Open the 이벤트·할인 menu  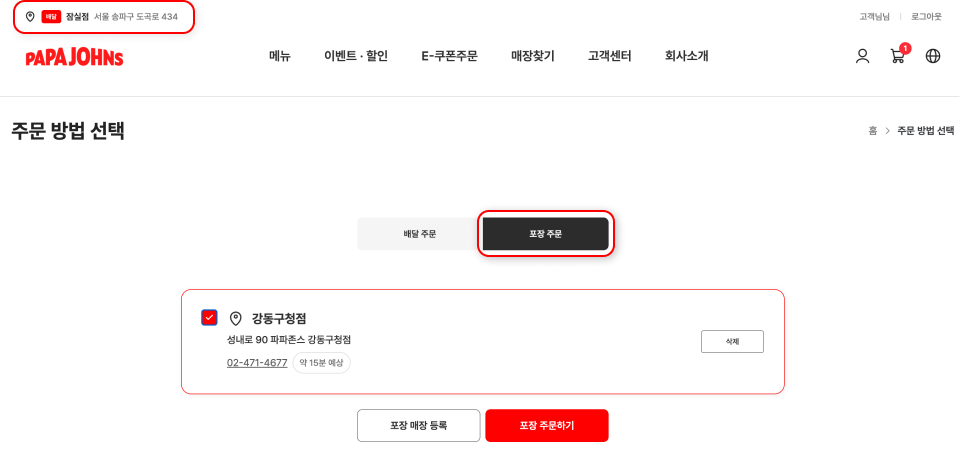point(356,56)
